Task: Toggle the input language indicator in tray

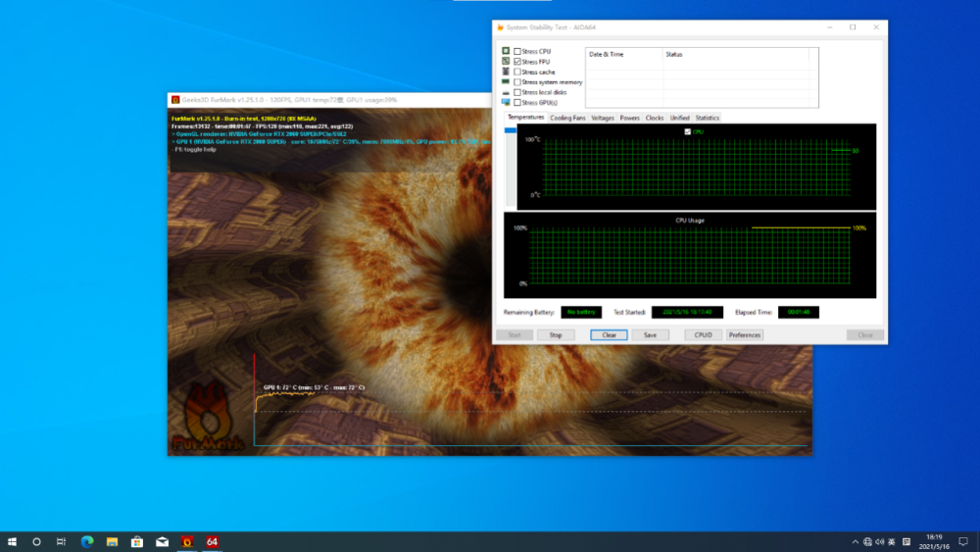Action: pos(892,542)
